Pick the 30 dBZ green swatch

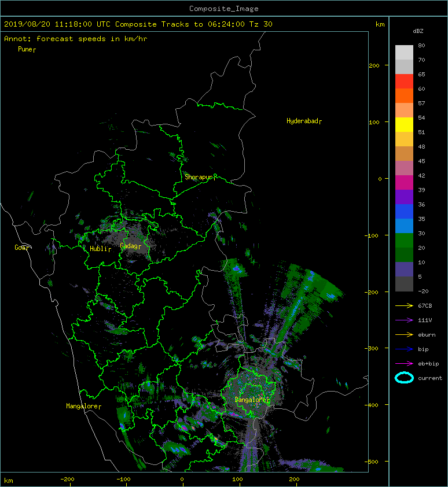tap(404, 240)
